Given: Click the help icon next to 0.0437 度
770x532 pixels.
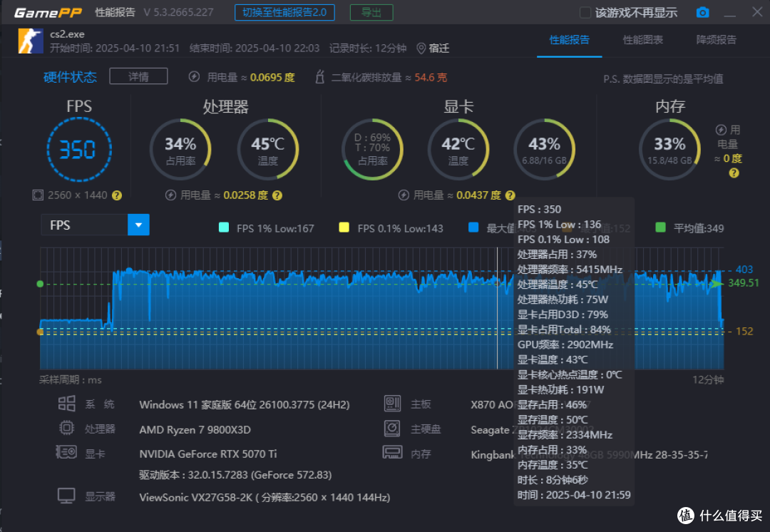Looking at the screenshot, I should (510, 195).
